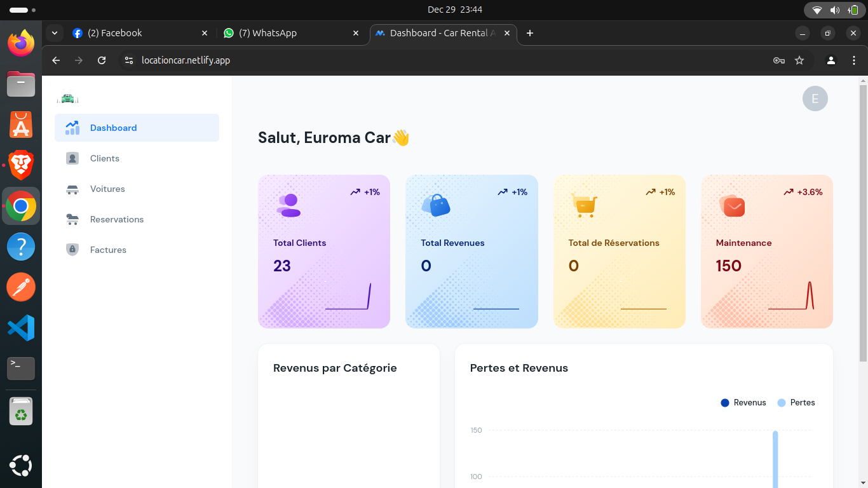This screenshot has width=868, height=488.
Task: Close the Facebook tab
Action: pos(205,33)
